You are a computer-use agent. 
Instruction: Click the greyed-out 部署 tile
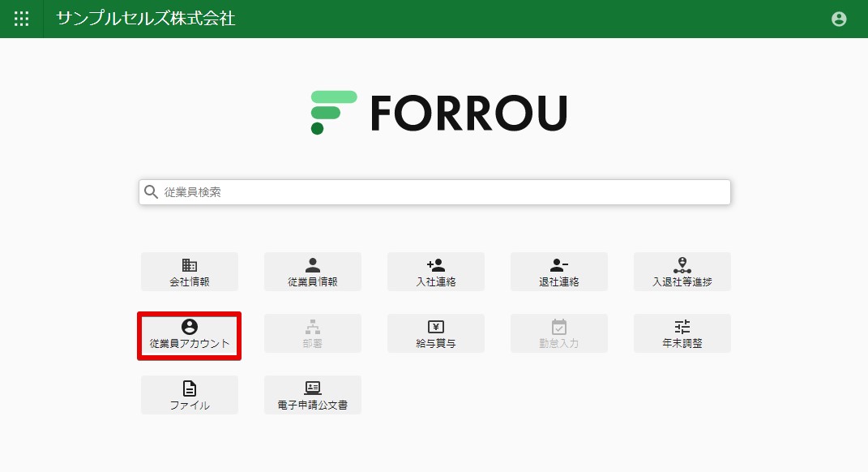click(x=313, y=333)
